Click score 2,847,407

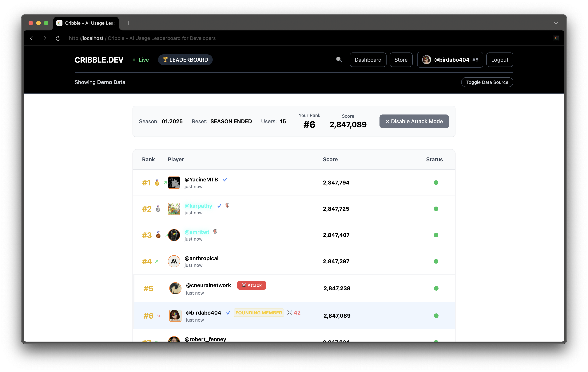(336, 235)
